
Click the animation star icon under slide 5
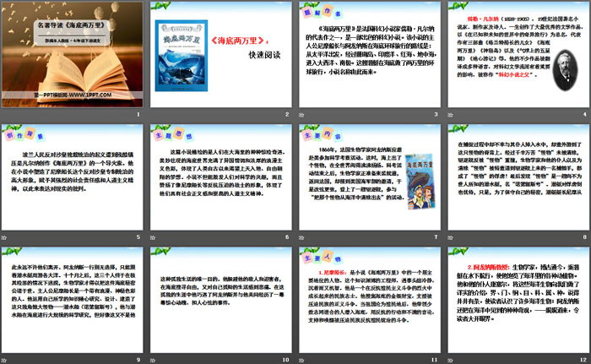4,237
